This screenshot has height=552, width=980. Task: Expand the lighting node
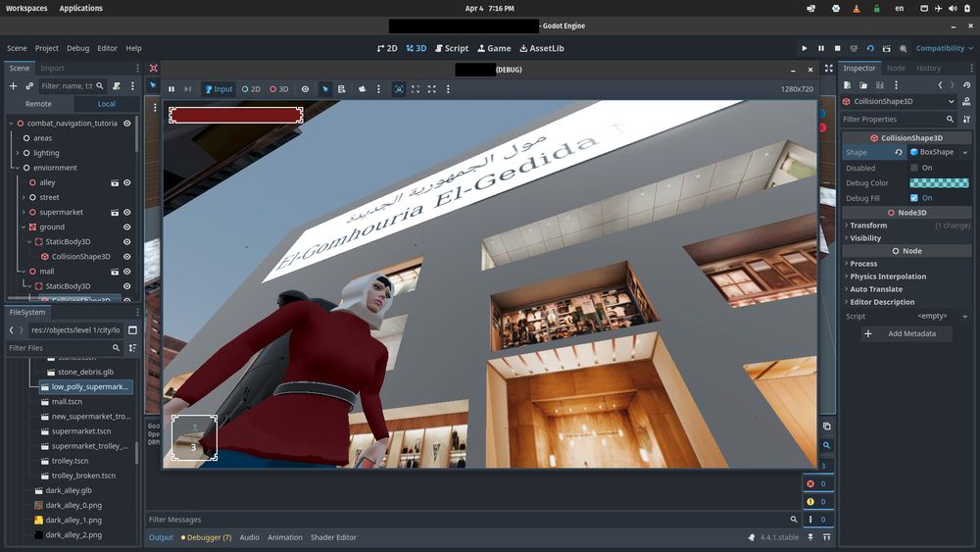(17, 153)
